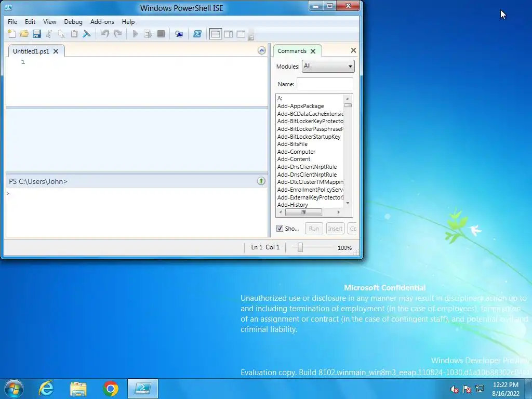Close the Commands add-on pane
Image resolution: width=532 pixels, height=399 pixels.
pyautogui.click(x=353, y=50)
